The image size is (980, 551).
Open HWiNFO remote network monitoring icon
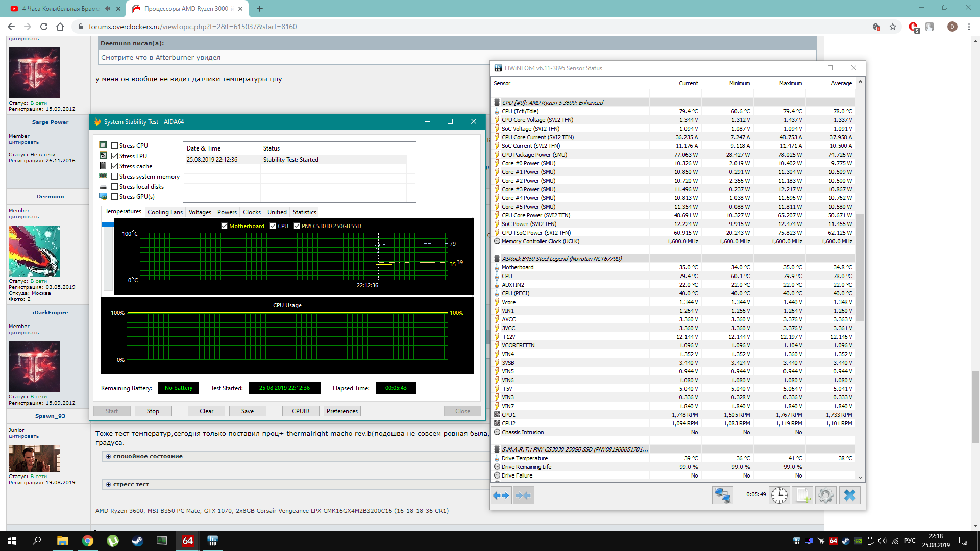(722, 495)
